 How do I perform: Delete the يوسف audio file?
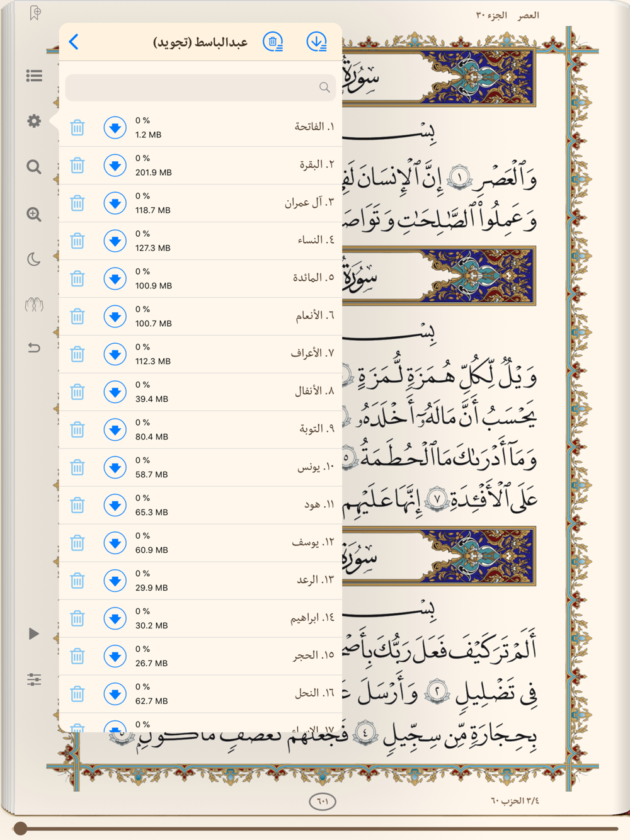coord(77,543)
